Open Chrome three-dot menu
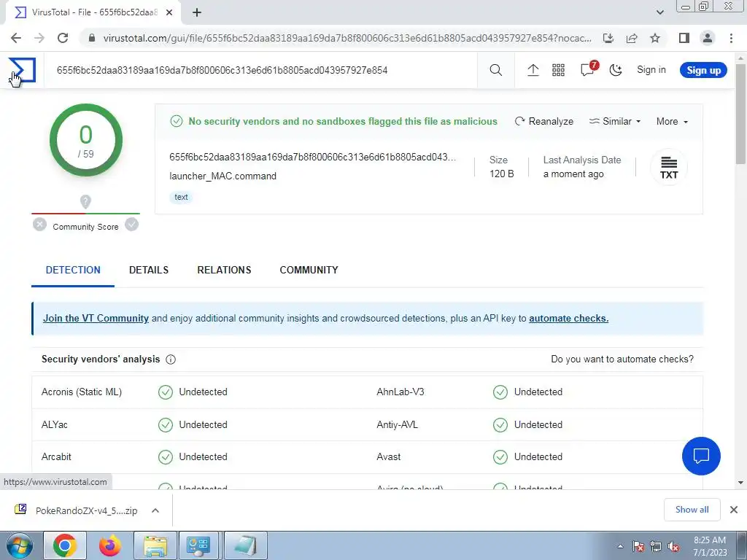Viewport: 747px width, 560px height. point(731,38)
